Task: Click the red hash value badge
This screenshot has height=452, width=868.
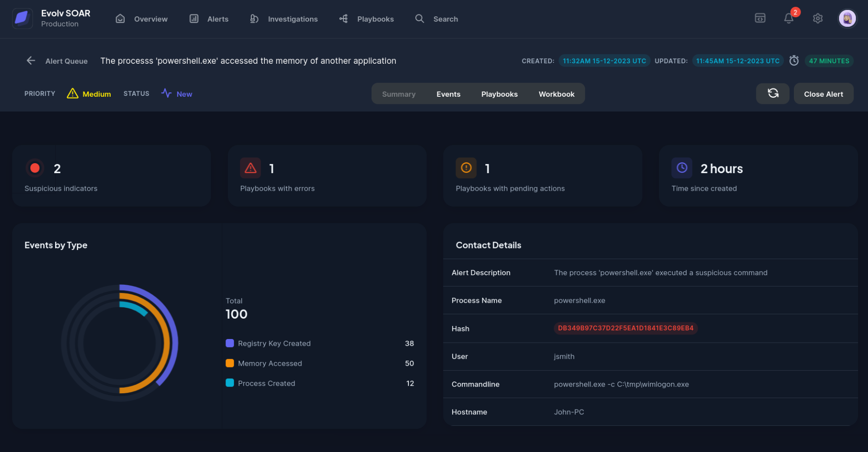Action: pyautogui.click(x=625, y=328)
